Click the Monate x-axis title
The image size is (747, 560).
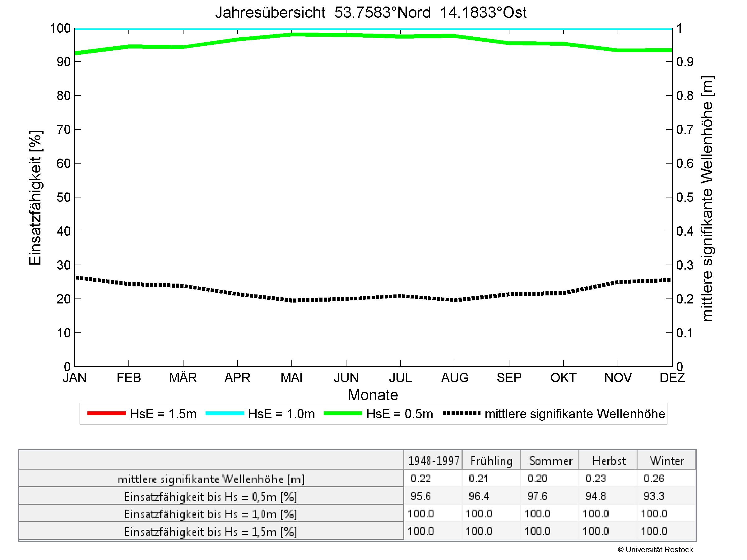(373, 395)
